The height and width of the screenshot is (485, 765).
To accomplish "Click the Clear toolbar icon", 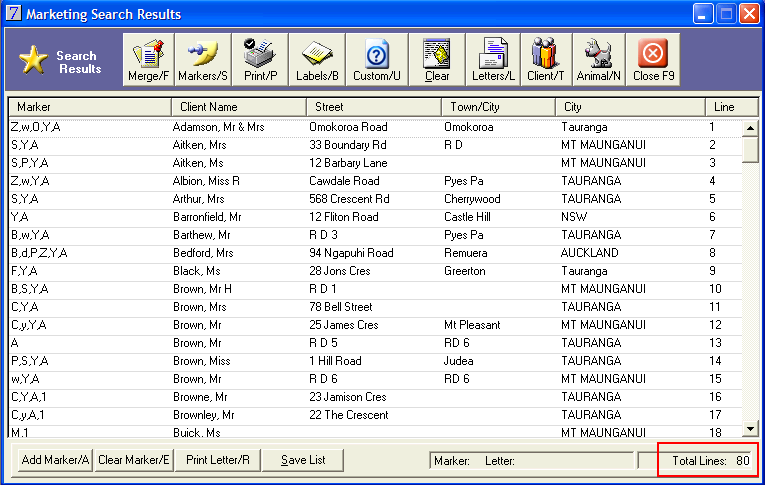I will (x=437, y=60).
